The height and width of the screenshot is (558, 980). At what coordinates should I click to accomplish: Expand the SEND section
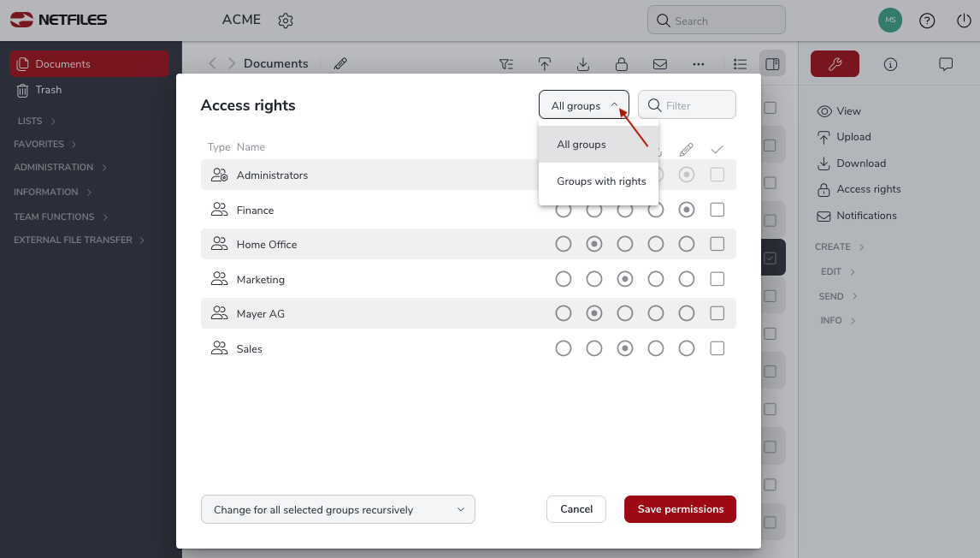pos(838,296)
